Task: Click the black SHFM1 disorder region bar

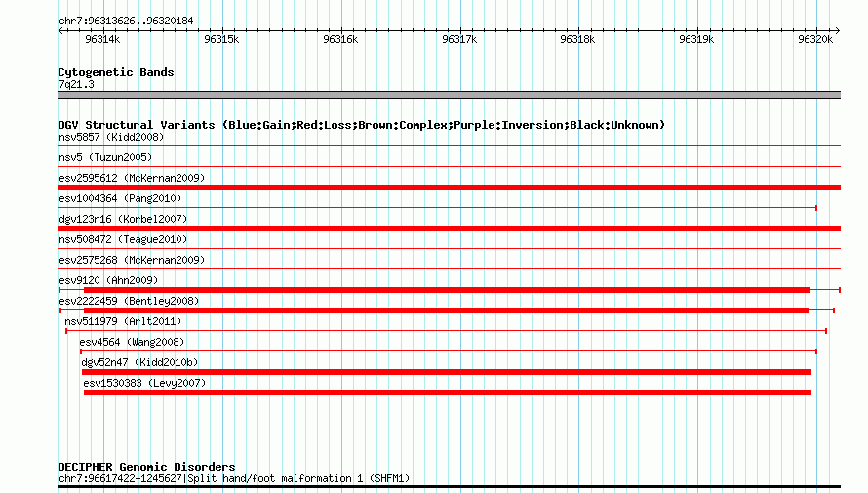Action: pos(449,487)
